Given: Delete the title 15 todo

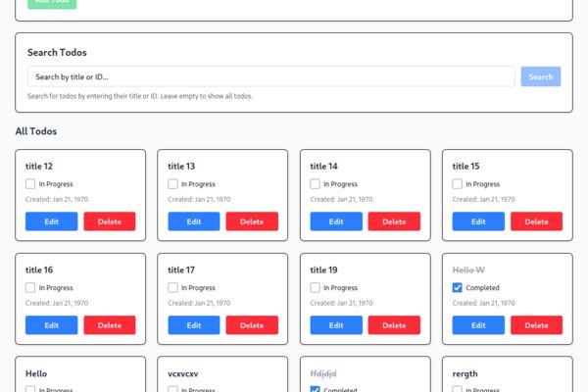Looking at the screenshot, I should click(x=536, y=221).
